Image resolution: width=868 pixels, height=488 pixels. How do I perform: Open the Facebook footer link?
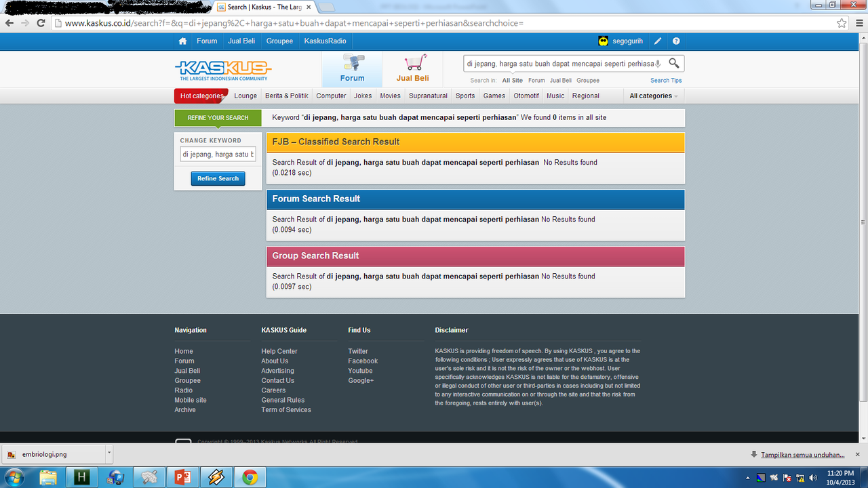click(x=363, y=361)
